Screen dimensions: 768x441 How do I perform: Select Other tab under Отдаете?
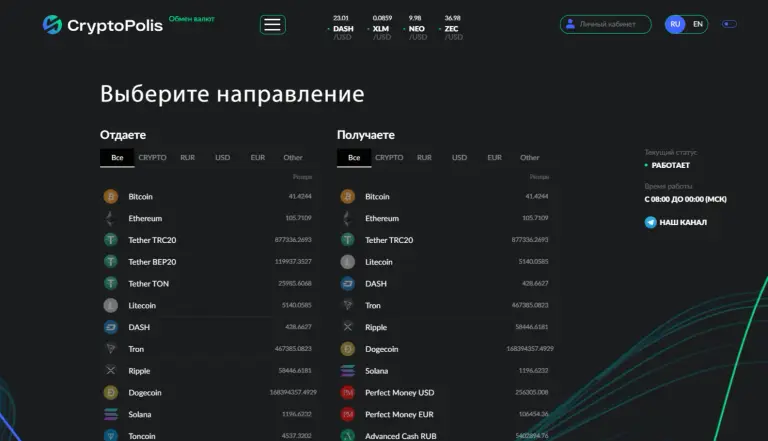coord(293,158)
